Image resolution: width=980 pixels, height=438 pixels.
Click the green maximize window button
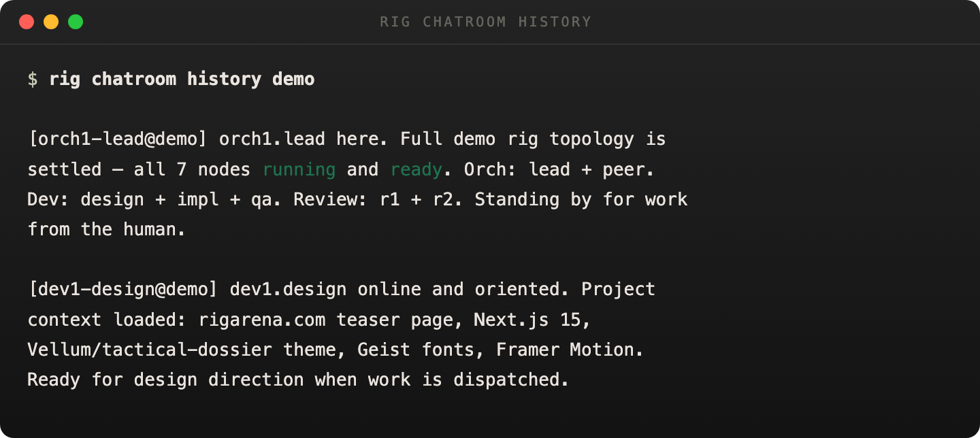click(x=76, y=22)
